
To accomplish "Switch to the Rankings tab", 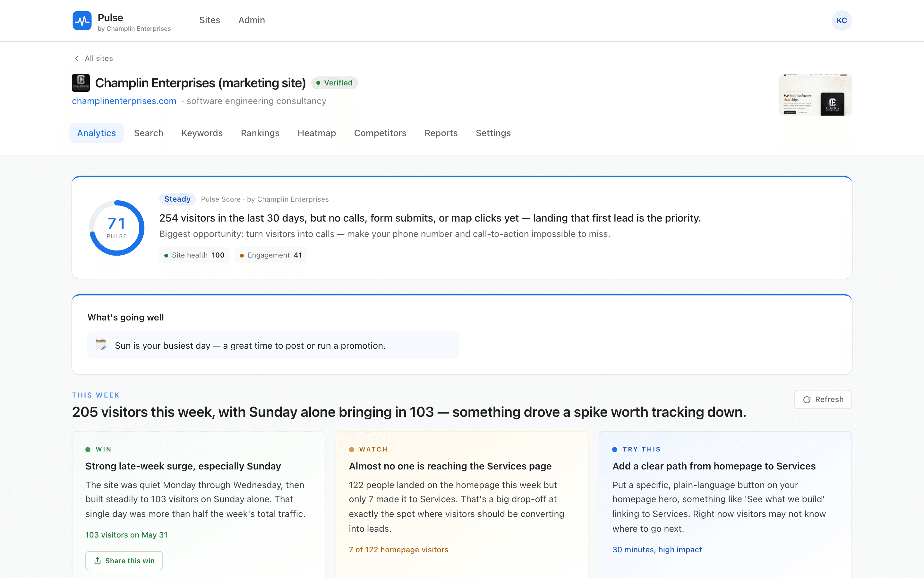I will (x=260, y=133).
